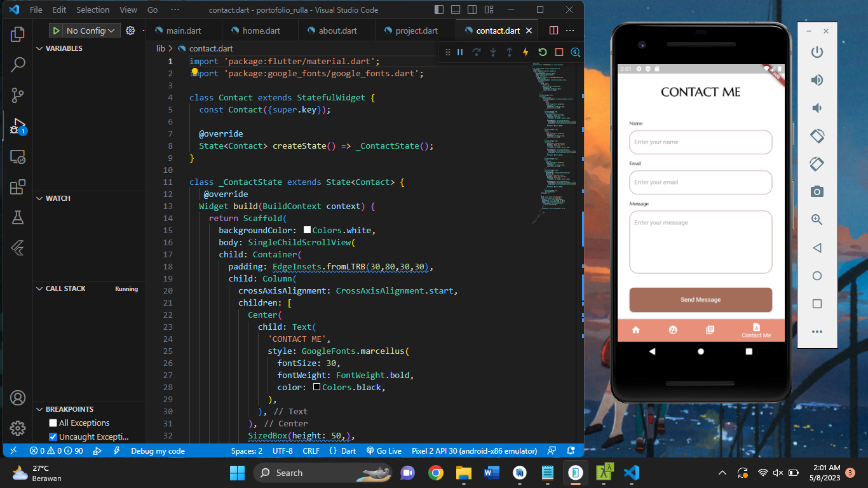Select the Home icon in the app's bottom navigation
The width and height of the screenshot is (868, 488).
point(635,330)
